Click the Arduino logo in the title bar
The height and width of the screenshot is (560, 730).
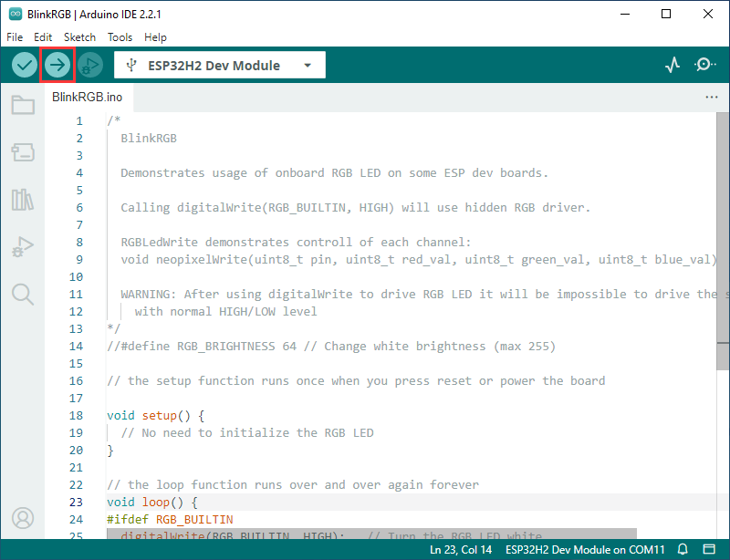(16, 14)
